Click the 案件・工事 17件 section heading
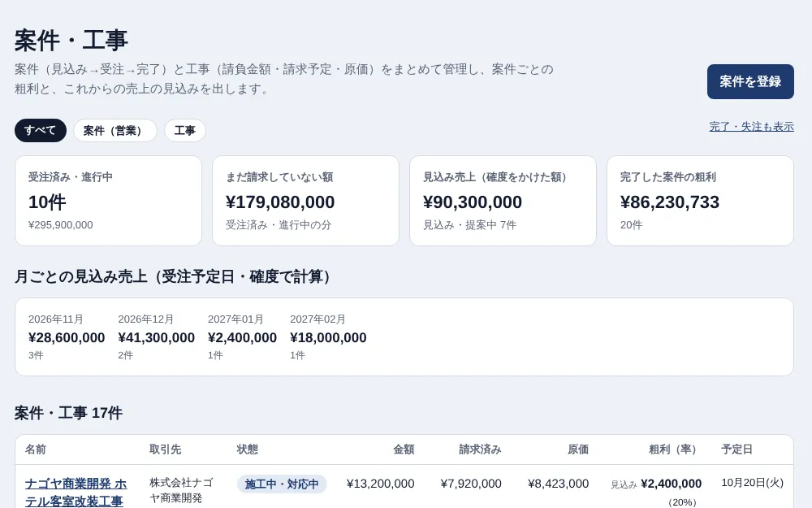Screen dimensions: 812x508 [x=68, y=413]
